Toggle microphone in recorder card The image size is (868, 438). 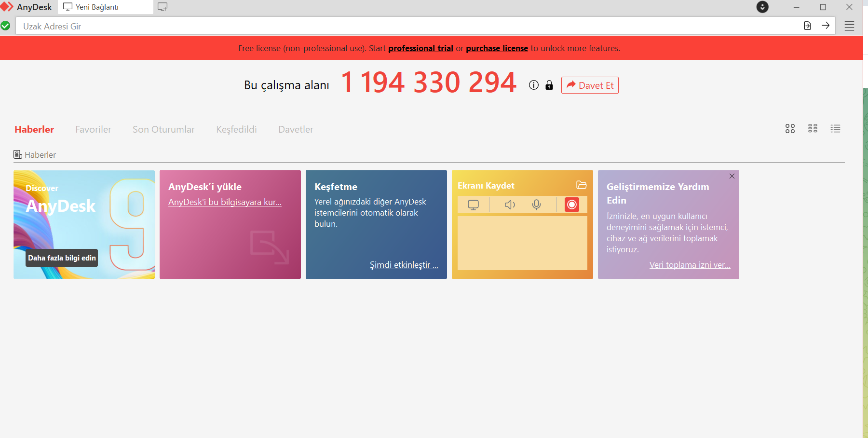[536, 205]
